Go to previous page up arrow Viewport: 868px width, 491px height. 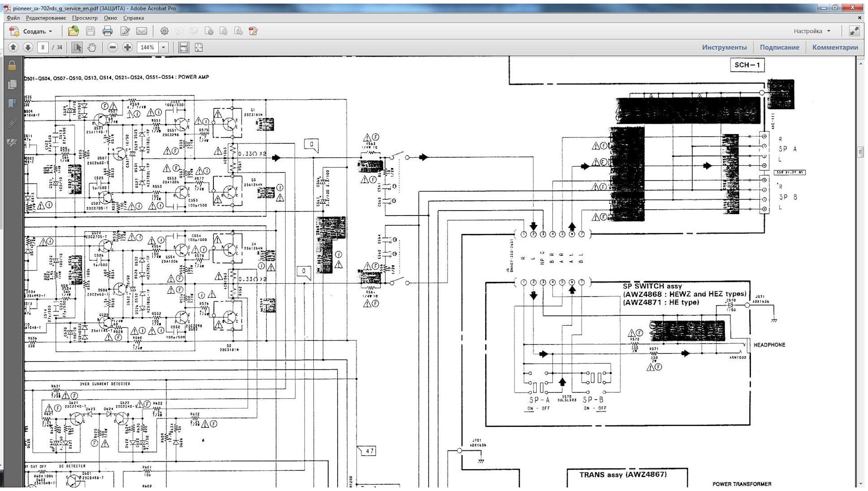click(13, 47)
